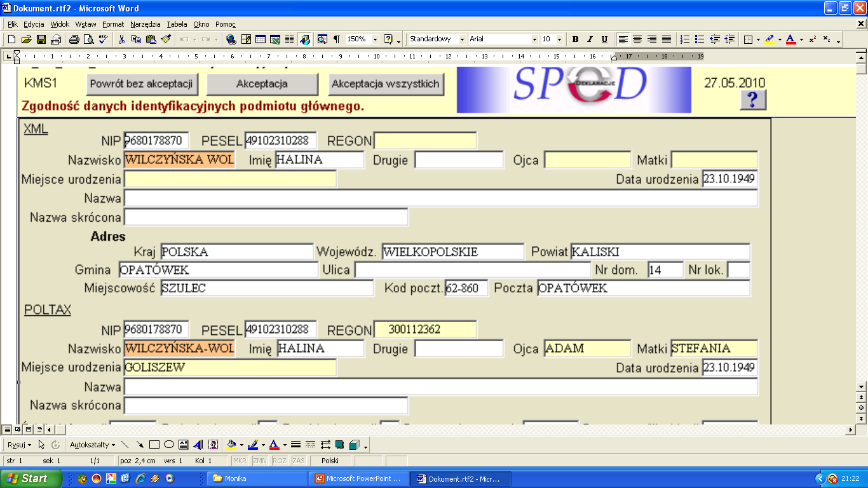Insert a text box from the drawing toolbar
The height and width of the screenshot is (488, 868).
coord(184,445)
